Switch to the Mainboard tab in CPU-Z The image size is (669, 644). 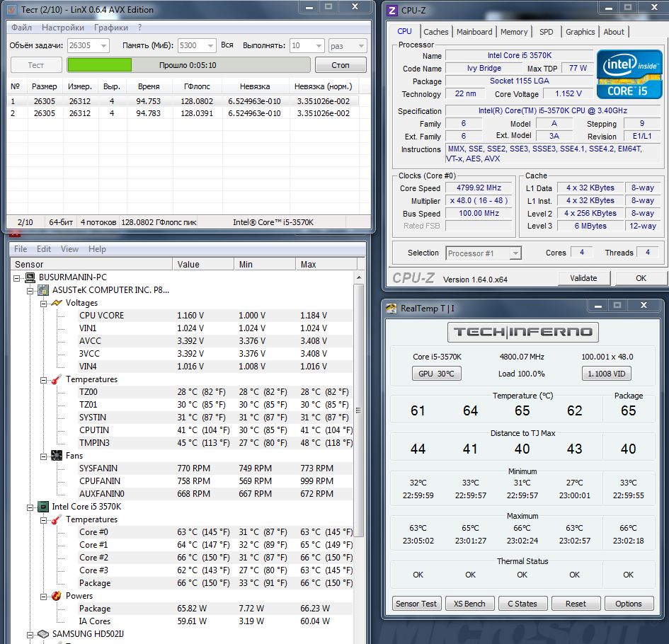click(474, 32)
